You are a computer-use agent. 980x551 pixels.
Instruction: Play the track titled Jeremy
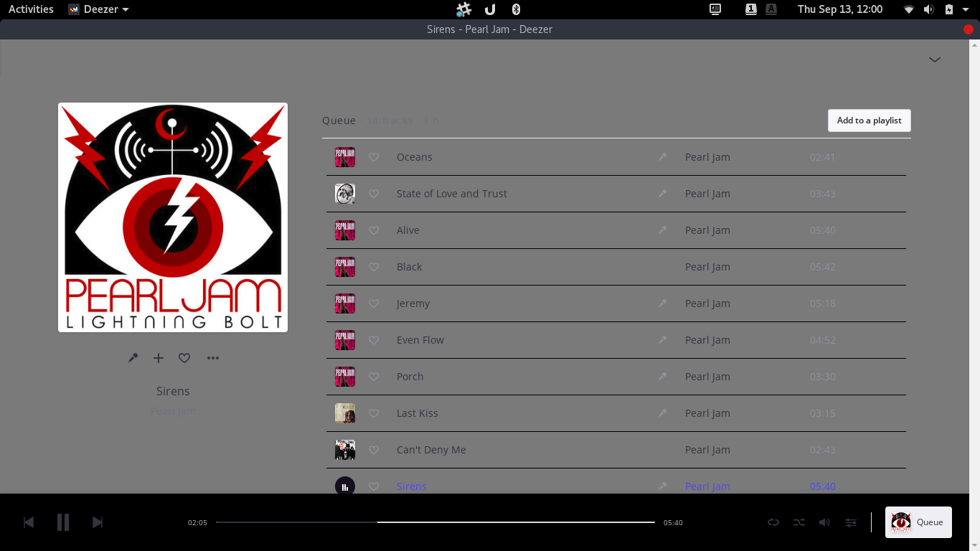coord(413,303)
